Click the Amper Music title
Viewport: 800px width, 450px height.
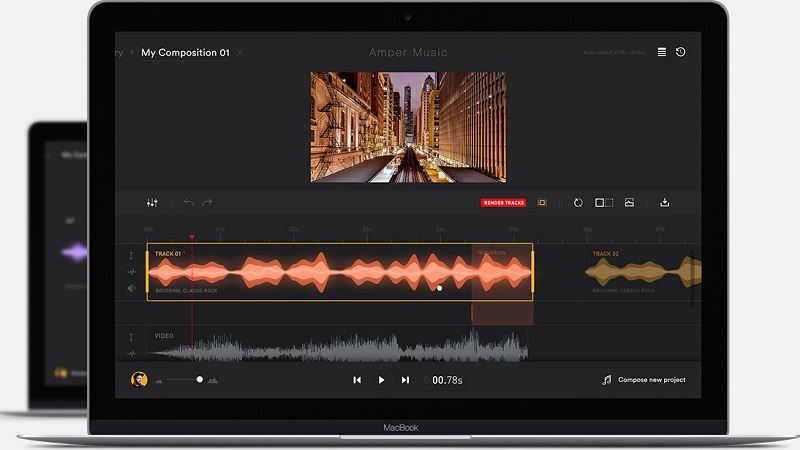point(408,53)
